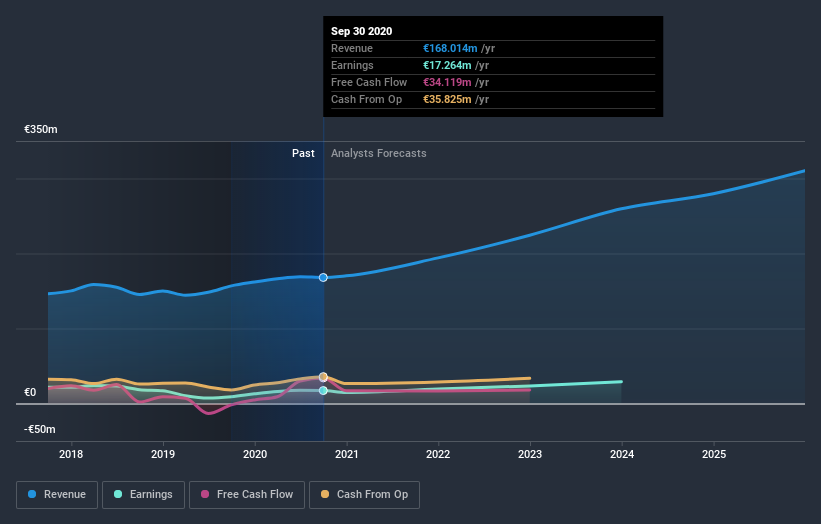
Task: Select the Earnings data point marker
Action: click(x=323, y=391)
